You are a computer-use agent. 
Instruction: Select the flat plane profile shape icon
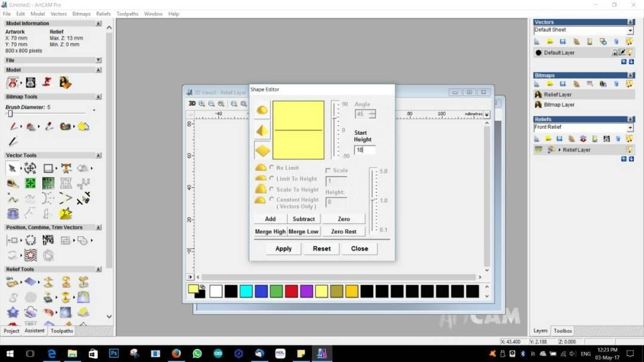(x=262, y=151)
